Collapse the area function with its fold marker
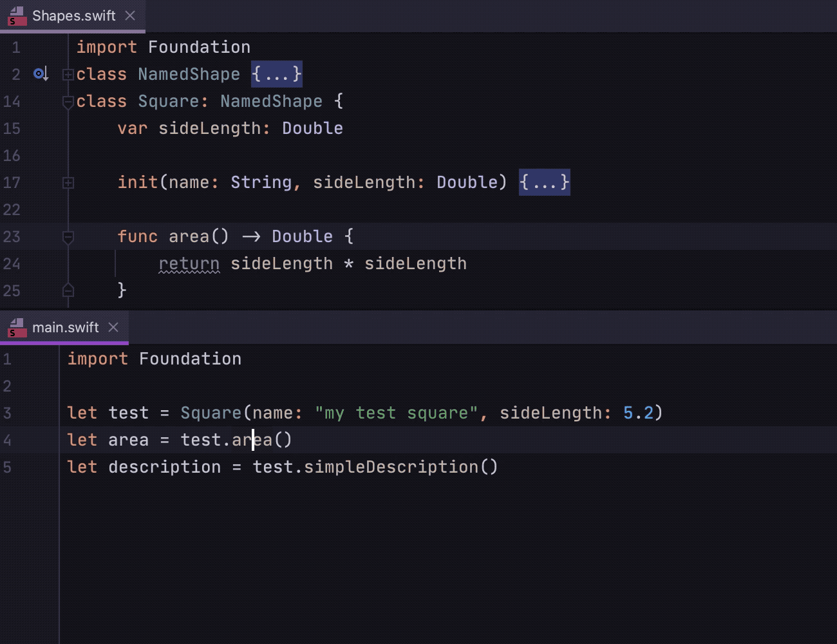The height and width of the screenshot is (644, 837). (x=68, y=237)
